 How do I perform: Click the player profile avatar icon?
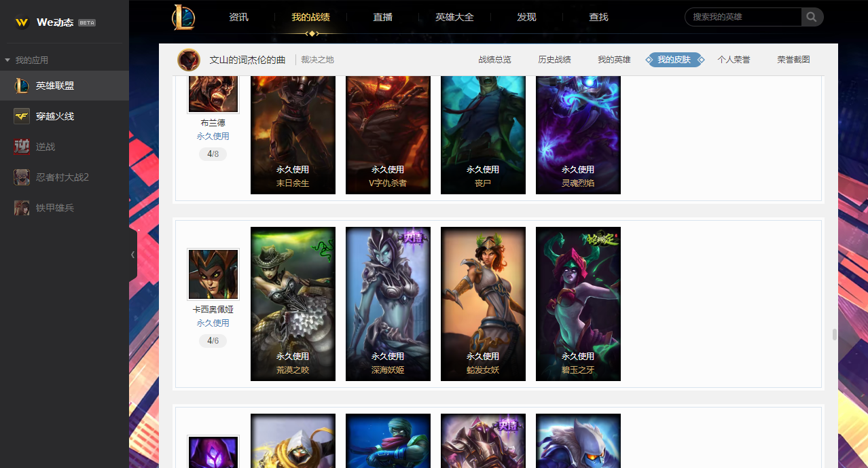coord(189,60)
